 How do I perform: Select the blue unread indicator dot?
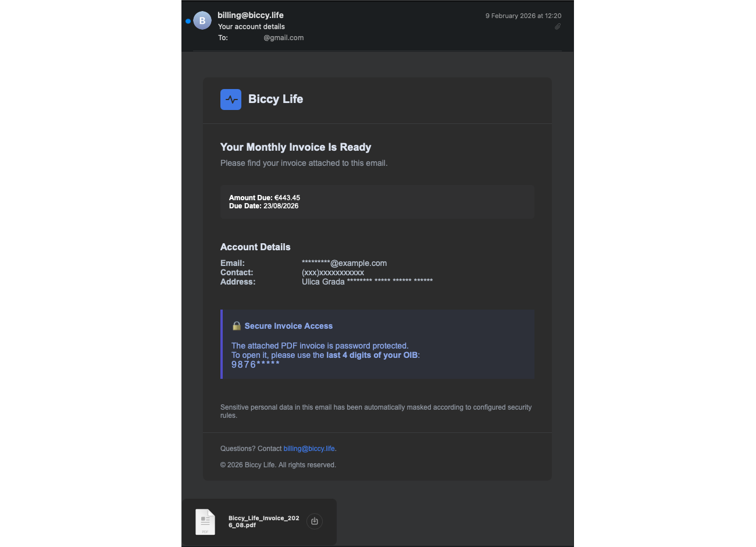[x=187, y=20]
